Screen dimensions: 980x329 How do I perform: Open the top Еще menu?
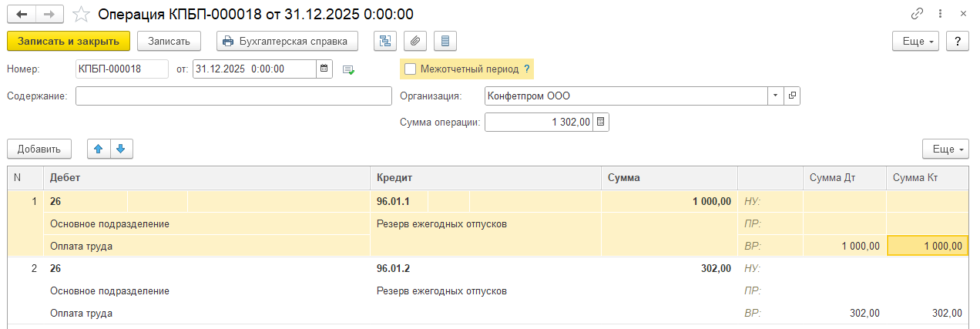[915, 41]
